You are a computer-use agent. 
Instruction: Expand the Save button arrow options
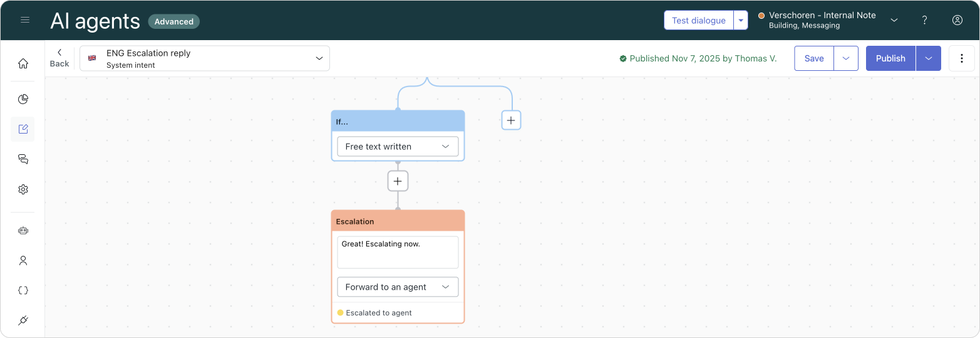click(x=845, y=58)
